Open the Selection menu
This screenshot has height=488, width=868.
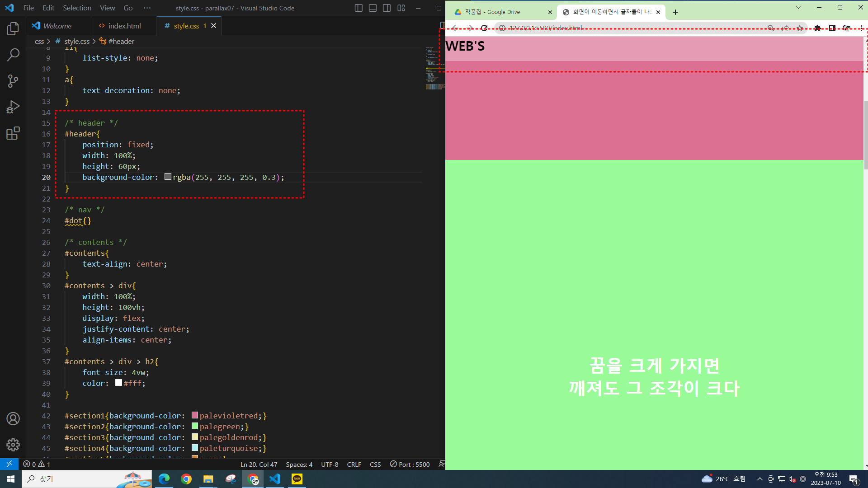click(77, 8)
